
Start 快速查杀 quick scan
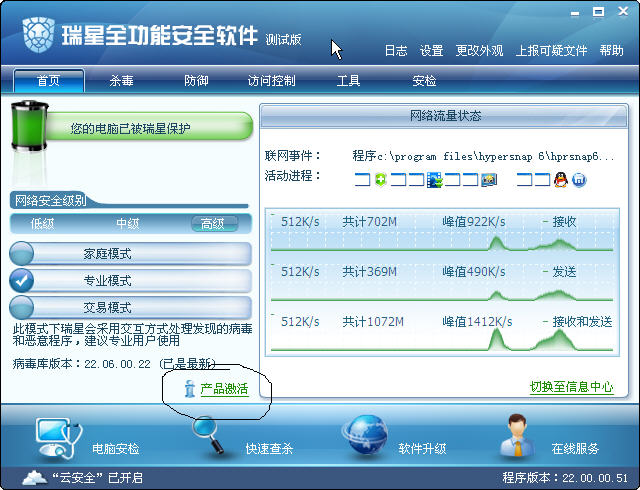tap(269, 449)
